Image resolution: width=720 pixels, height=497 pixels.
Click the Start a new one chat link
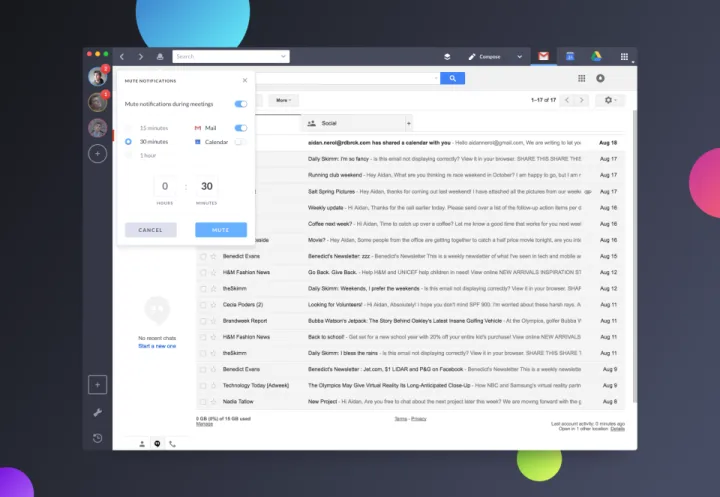(x=157, y=346)
